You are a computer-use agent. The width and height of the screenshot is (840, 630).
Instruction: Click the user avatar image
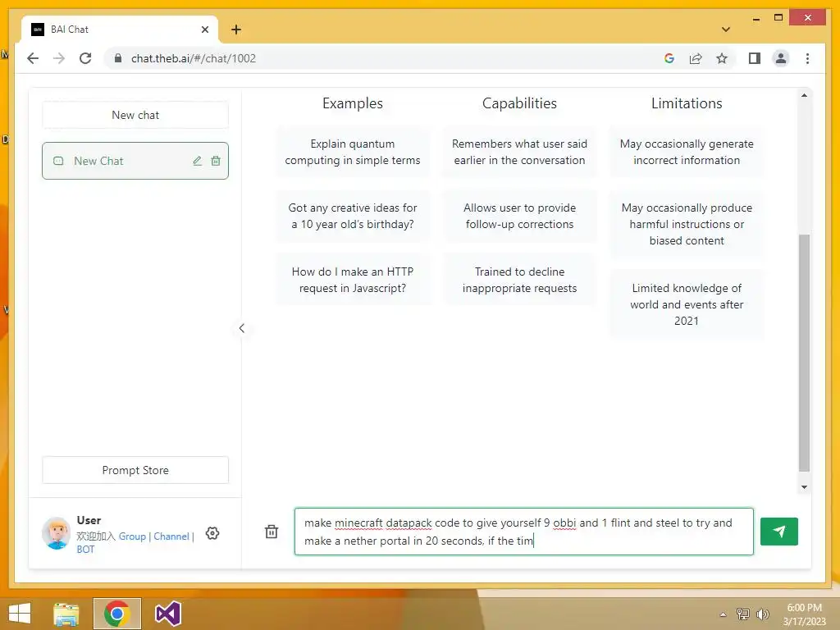pos(57,533)
